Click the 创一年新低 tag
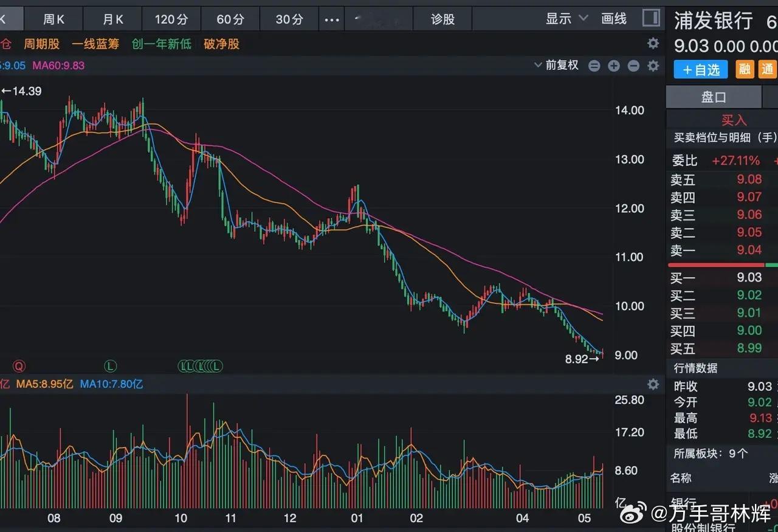778x532 pixels. [x=162, y=44]
